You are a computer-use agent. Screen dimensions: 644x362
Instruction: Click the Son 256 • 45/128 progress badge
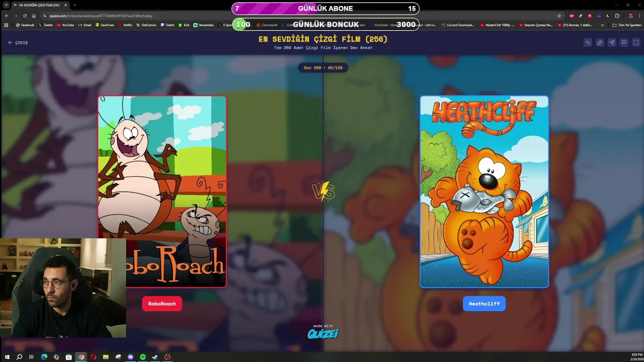[323, 67]
